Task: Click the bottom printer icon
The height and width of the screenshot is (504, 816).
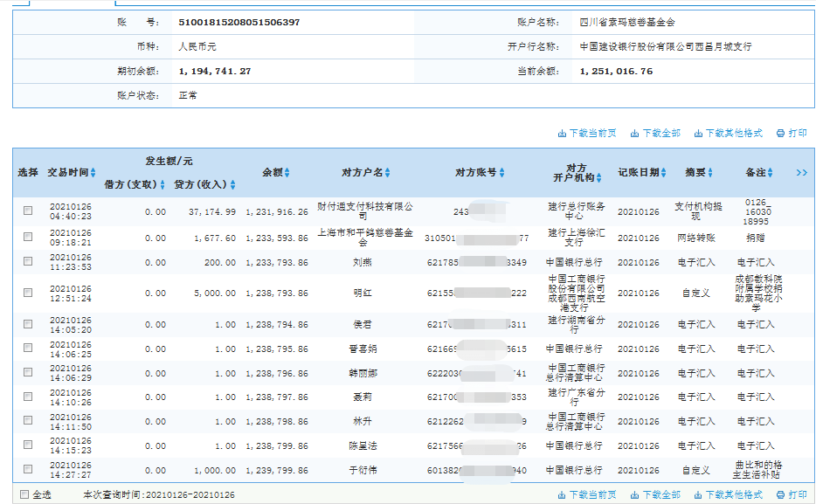Action: (779, 495)
